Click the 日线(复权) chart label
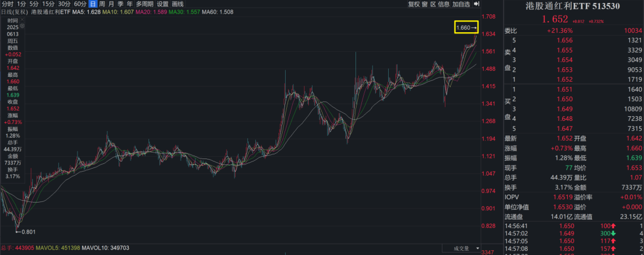 13,12
